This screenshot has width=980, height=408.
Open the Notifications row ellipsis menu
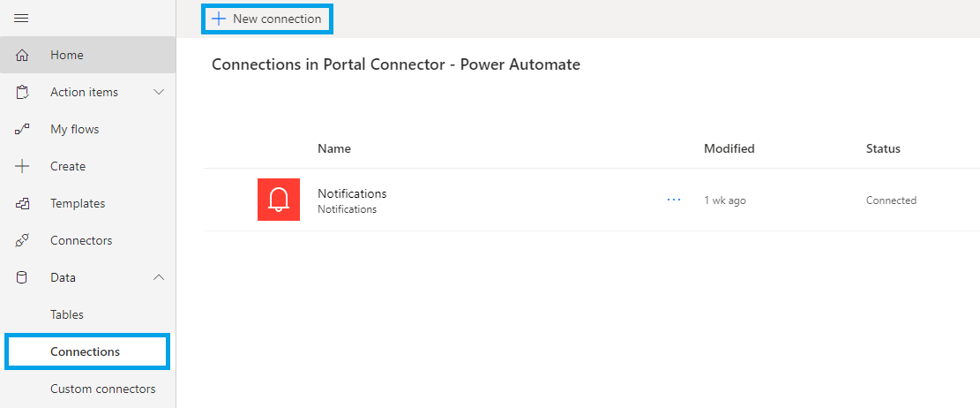(x=674, y=200)
